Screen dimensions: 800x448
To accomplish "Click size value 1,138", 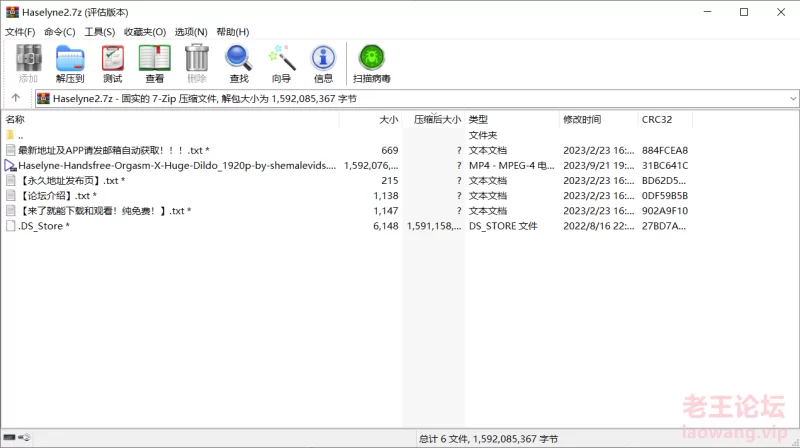I will (x=386, y=195).
